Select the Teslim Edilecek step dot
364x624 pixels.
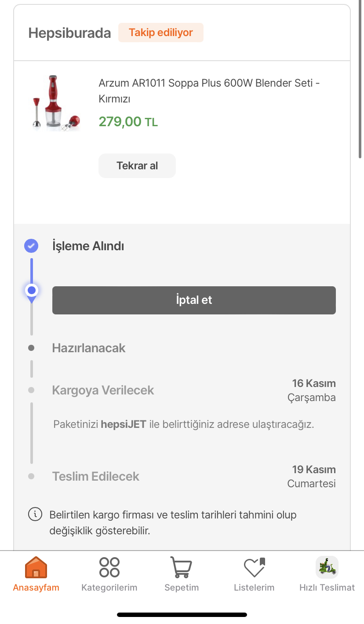31,476
